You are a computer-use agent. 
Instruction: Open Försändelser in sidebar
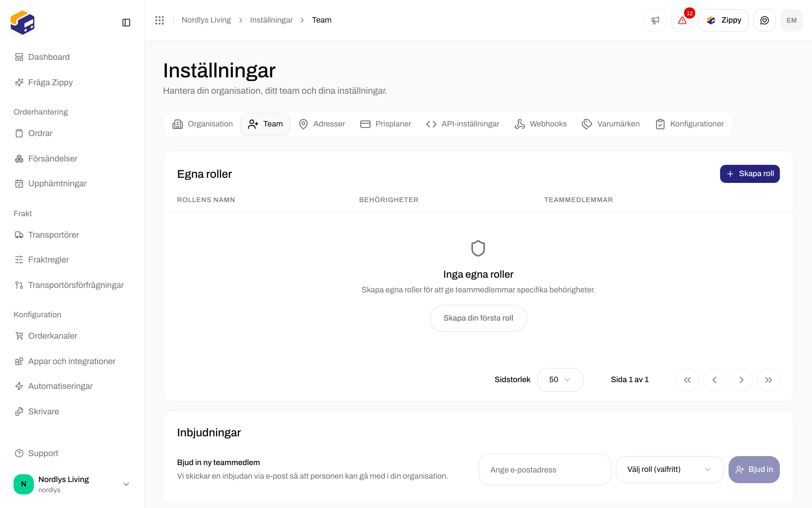tap(72, 159)
